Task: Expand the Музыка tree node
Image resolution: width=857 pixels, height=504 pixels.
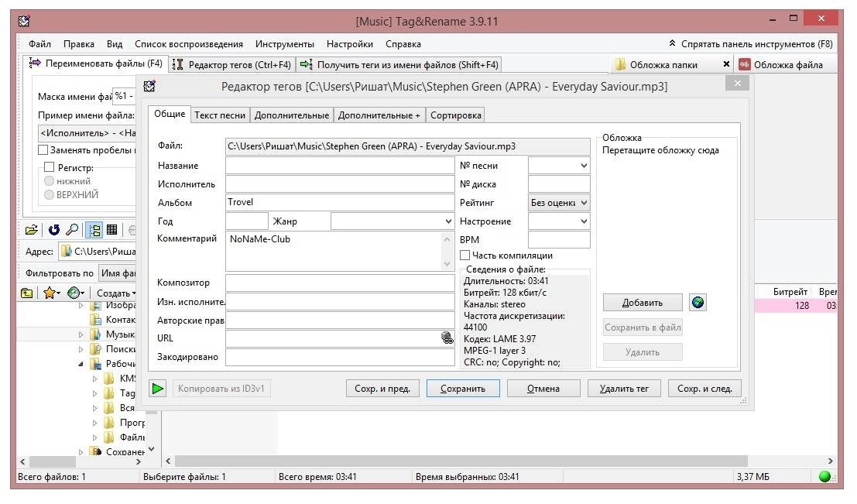Action: coord(81,334)
